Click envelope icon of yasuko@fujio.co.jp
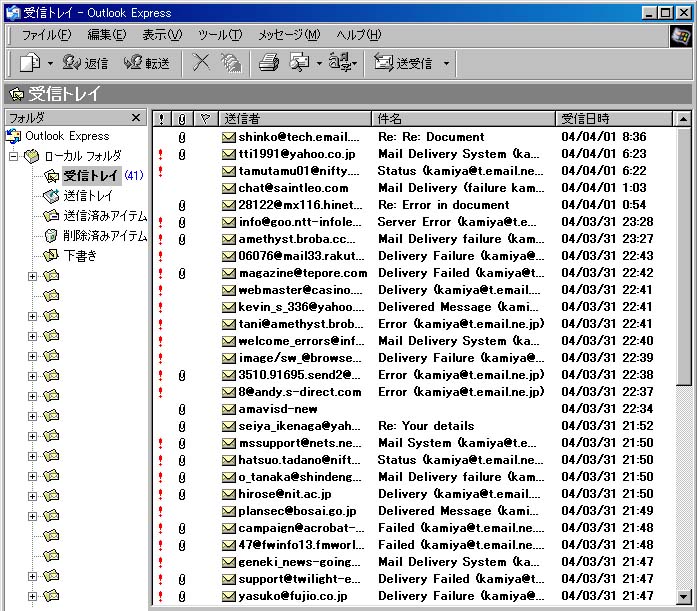This screenshot has height=611, width=697. [x=228, y=596]
